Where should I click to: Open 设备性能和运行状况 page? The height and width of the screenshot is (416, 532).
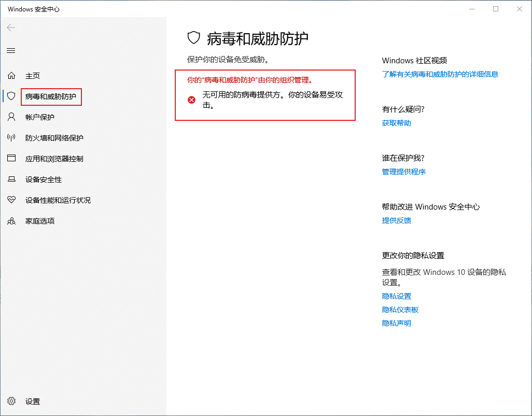[83, 200]
